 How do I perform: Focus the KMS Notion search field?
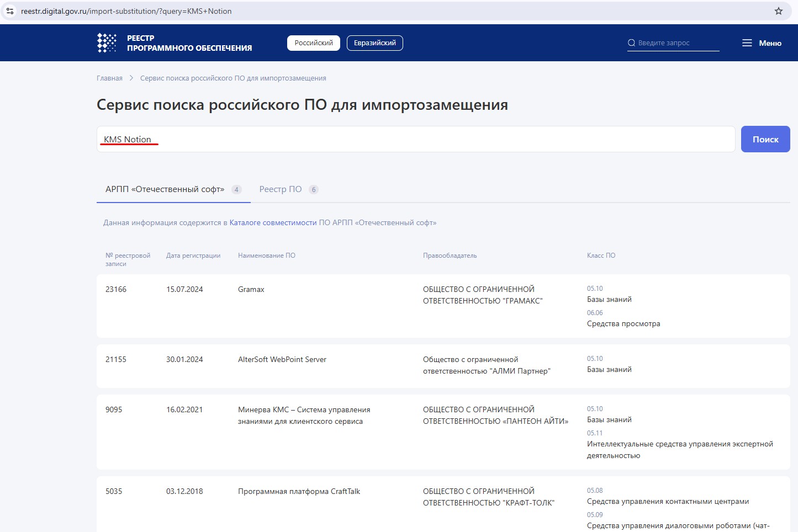pos(416,139)
